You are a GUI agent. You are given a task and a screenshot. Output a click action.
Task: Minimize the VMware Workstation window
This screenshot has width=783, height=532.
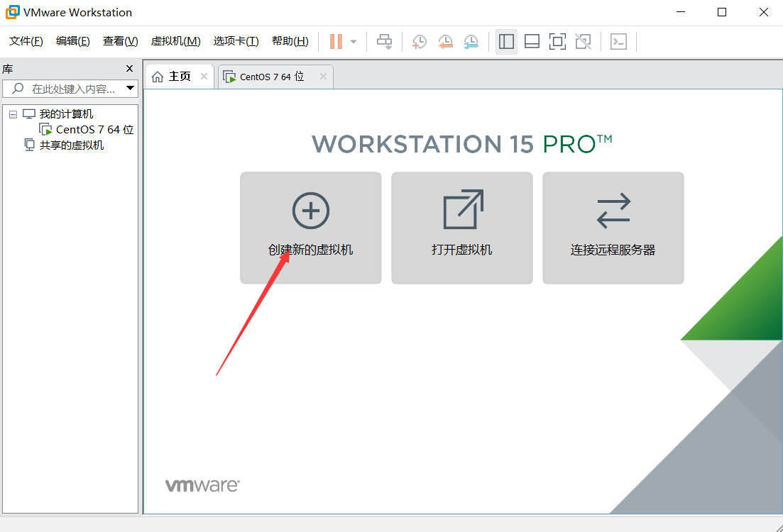coord(681,12)
